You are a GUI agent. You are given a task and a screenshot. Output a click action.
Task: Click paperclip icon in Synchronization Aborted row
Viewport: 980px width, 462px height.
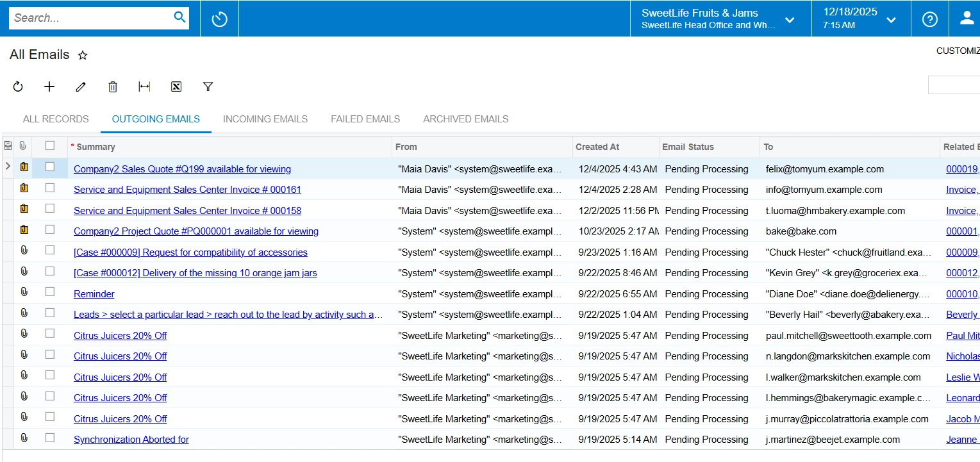[24, 438]
